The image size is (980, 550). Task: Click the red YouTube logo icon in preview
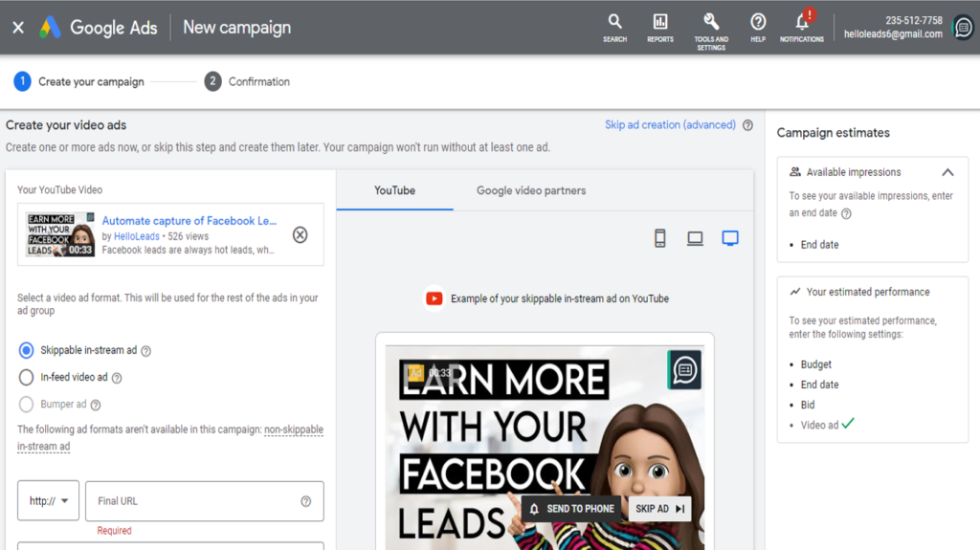434,298
